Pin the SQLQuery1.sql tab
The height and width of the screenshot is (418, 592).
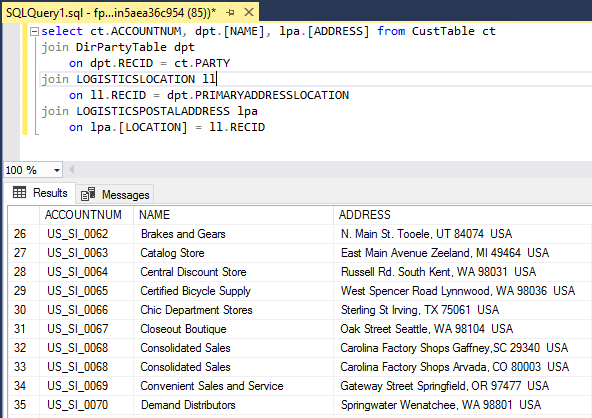[230, 12]
